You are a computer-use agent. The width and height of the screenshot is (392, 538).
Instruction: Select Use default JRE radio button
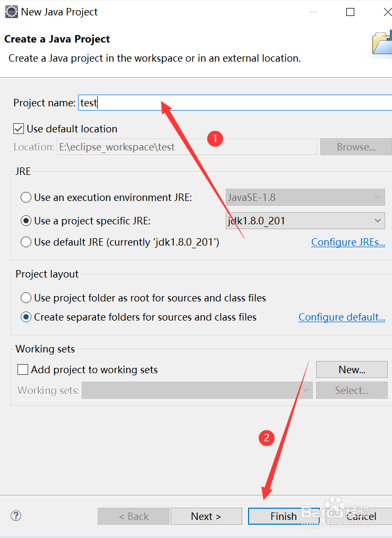(26, 242)
